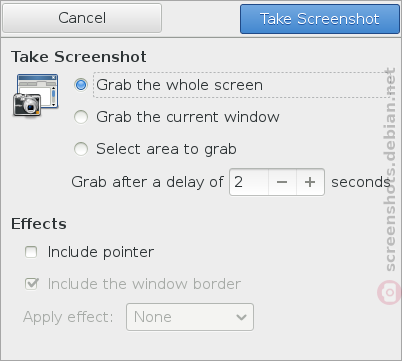Enable the Include pointer checkbox
Viewport: 402px width, 361px height.
pos(31,252)
